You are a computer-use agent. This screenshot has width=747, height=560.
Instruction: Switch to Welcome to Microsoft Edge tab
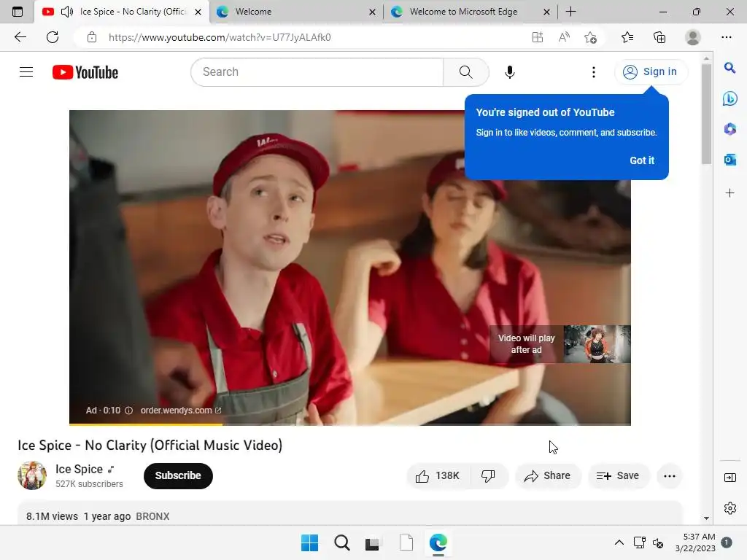[472, 12]
